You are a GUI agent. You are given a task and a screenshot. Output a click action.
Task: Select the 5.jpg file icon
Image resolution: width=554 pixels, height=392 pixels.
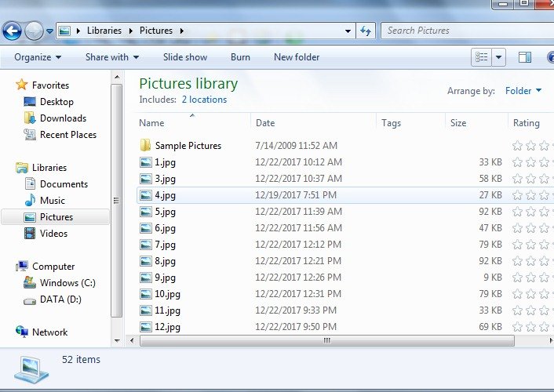pos(146,212)
